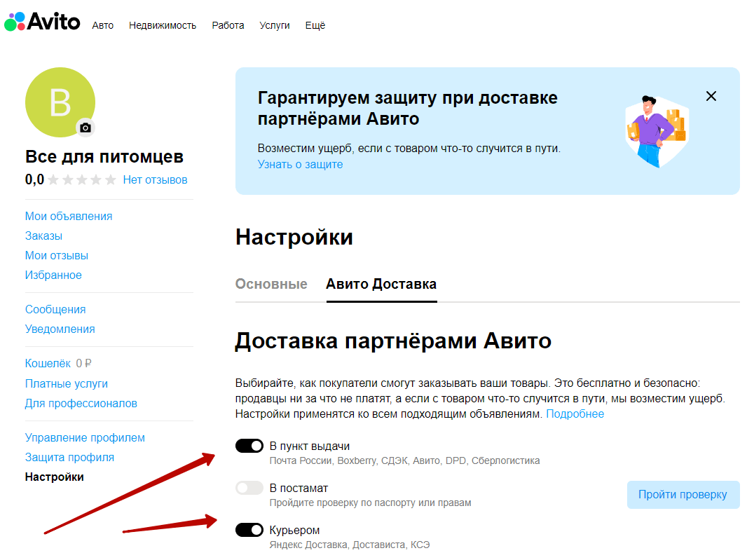754x560 pixels.
Task: Click the '0 ₽' wallet balance
Action: [83, 364]
